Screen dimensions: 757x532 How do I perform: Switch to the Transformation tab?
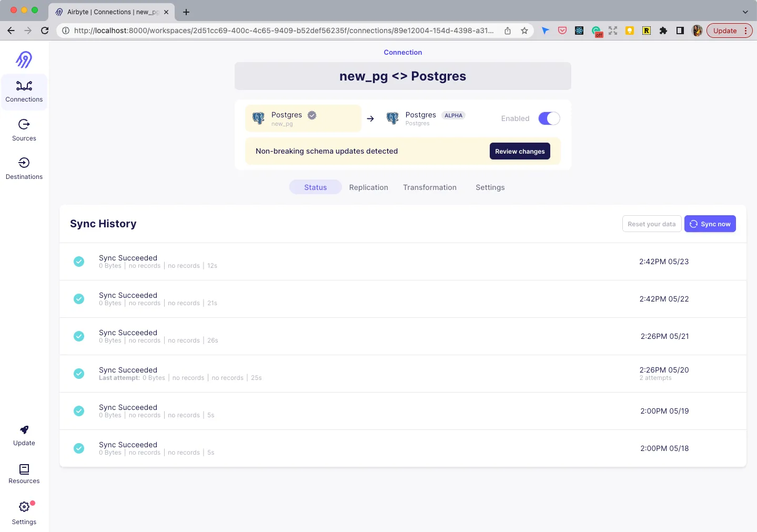pyautogui.click(x=430, y=187)
